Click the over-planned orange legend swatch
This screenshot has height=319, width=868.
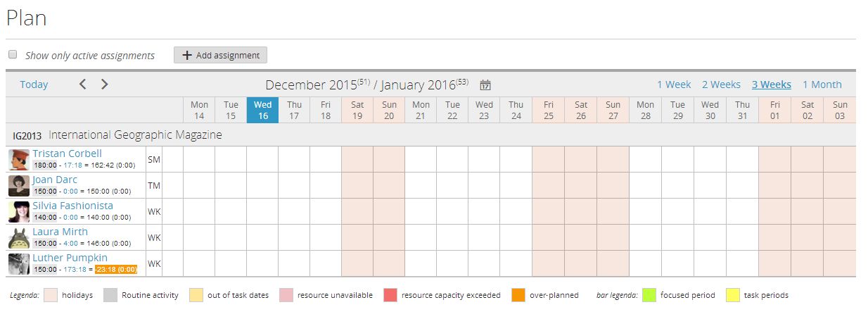(518, 295)
